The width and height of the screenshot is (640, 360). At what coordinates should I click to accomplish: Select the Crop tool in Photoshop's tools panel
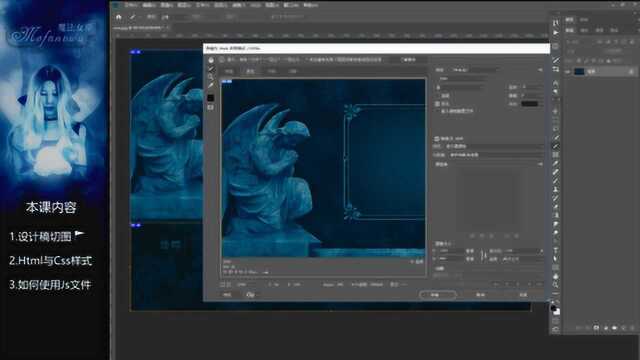556,69
